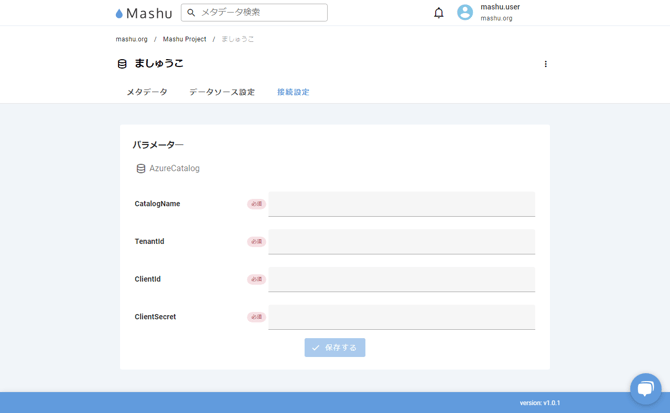Viewport: 670px width, 413px height.
Task: Click the Mashu logo
Action: [x=144, y=13]
